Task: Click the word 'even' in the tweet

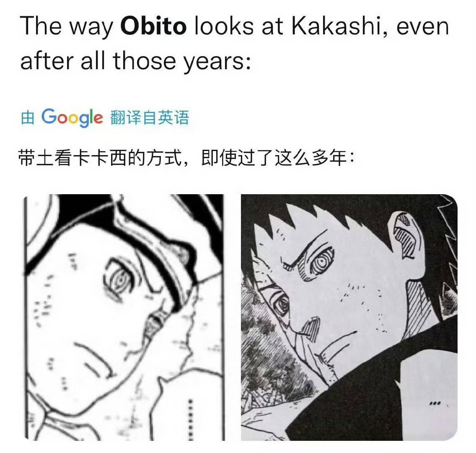Action: [422, 26]
